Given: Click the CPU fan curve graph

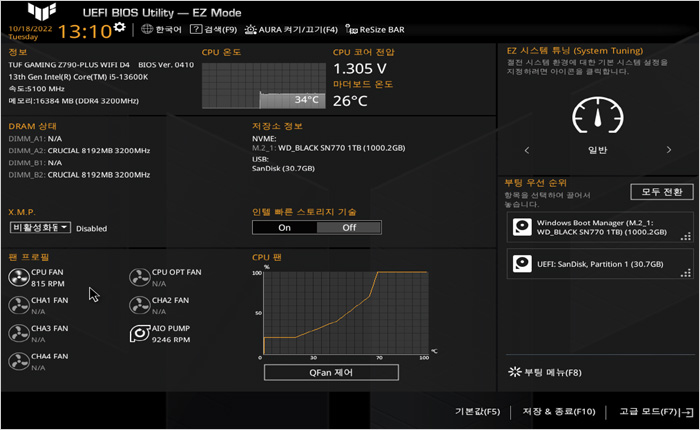Looking at the screenshot, I should [x=346, y=313].
